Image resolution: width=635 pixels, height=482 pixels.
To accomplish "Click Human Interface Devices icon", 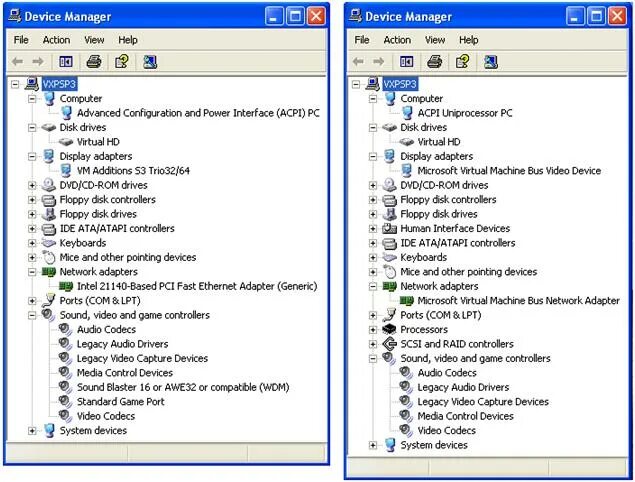I will 389,228.
